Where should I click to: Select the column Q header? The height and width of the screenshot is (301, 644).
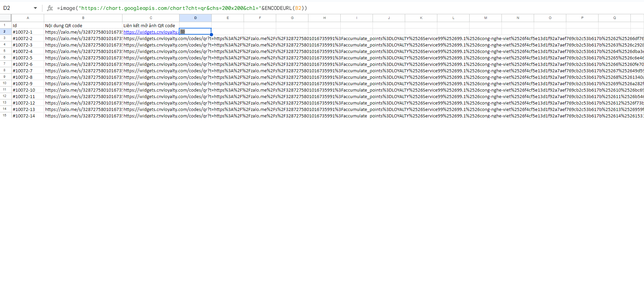coord(614,18)
